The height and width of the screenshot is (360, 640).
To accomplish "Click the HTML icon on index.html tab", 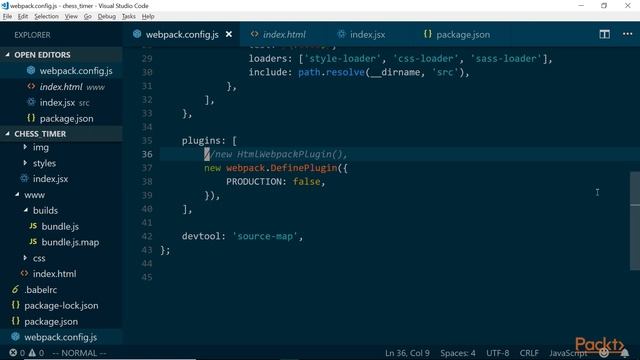I will (x=254, y=34).
